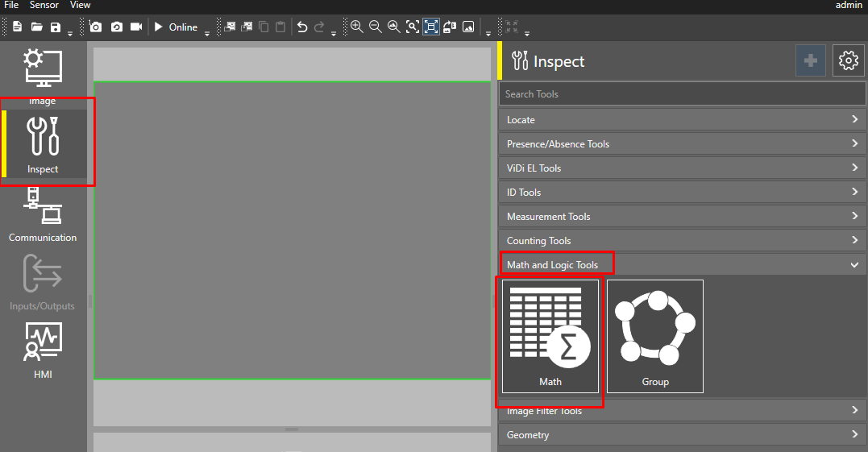Screen dimensions: 868x452
Task: Toggle the fit-image-to-view button
Action: (x=431, y=27)
